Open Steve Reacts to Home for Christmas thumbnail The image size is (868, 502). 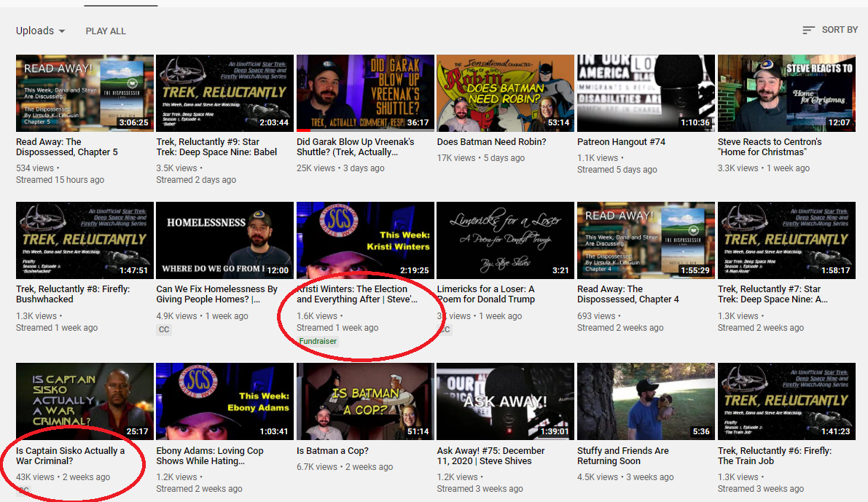pos(786,93)
